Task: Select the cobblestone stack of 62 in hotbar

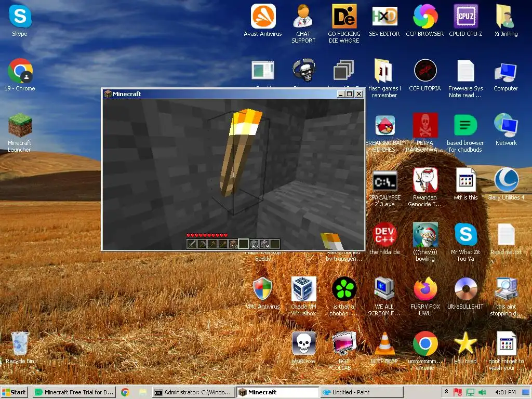Action: [255, 244]
